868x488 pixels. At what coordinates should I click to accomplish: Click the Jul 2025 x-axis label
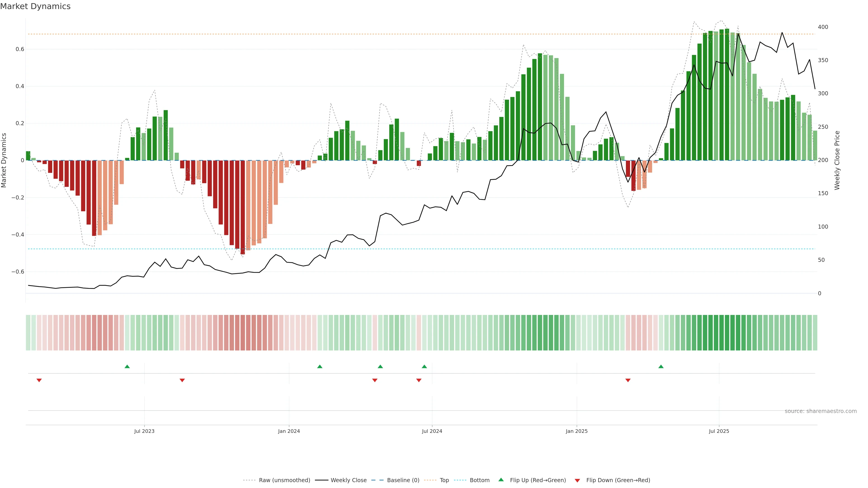[719, 431]
